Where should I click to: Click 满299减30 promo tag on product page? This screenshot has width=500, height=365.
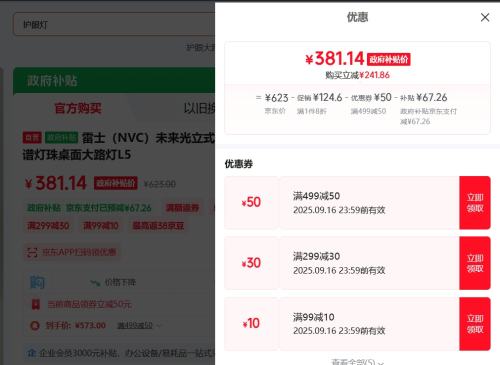click(x=48, y=226)
